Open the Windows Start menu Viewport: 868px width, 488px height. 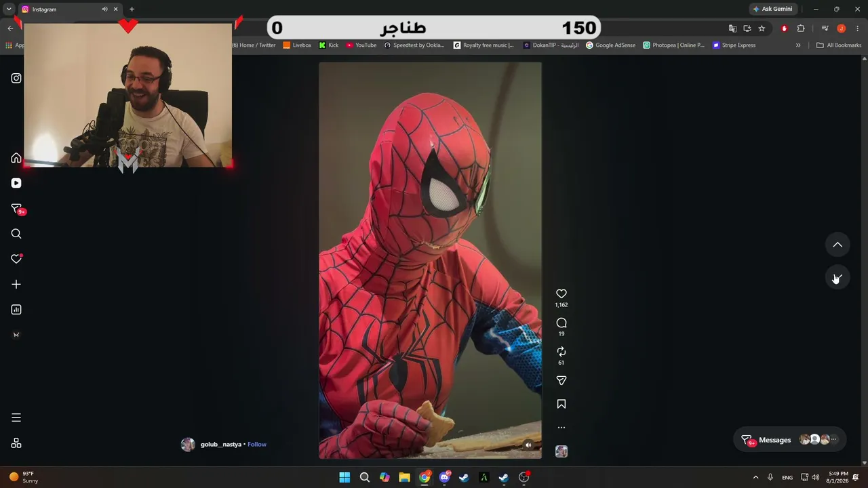[x=344, y=477]
